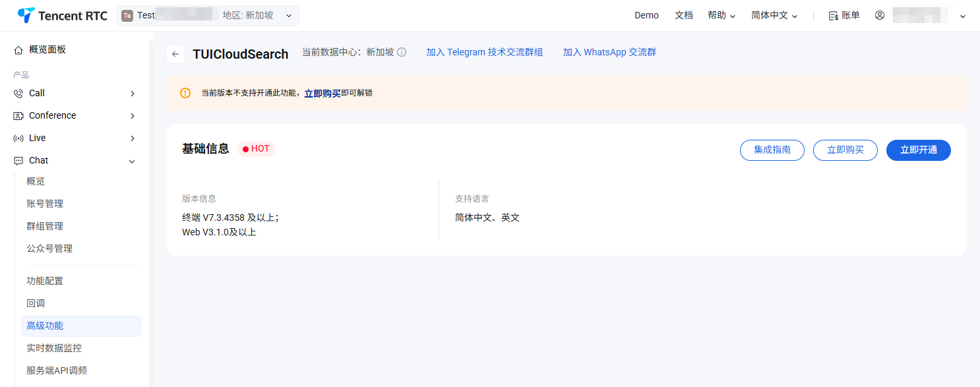
Task: Go to 概览面板 in the sidebar
Action: point(47,49)
